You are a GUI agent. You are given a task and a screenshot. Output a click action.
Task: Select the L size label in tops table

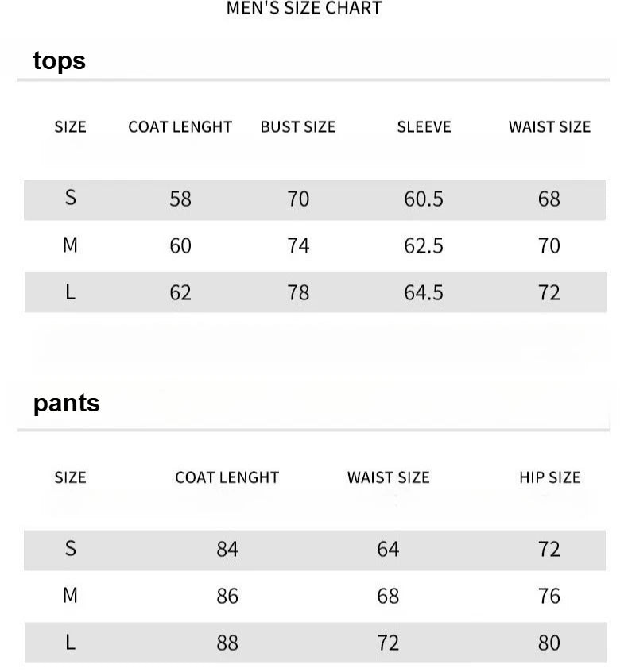71,292
